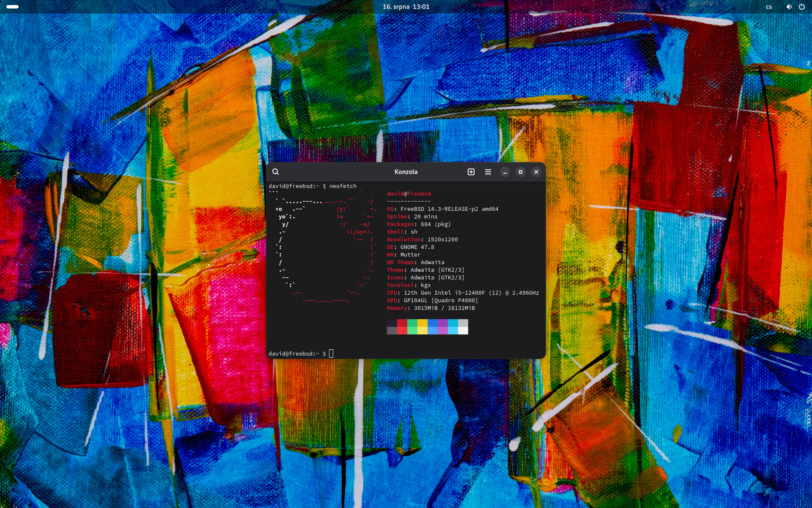Click the purple block in neofetch's top color row

click(x=443, y=323)
